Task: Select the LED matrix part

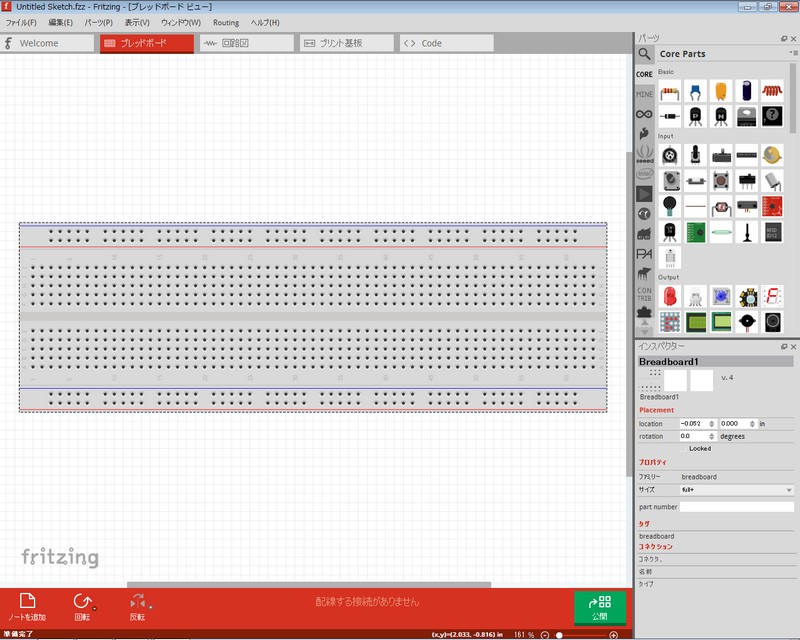Action: pos(669,322)
